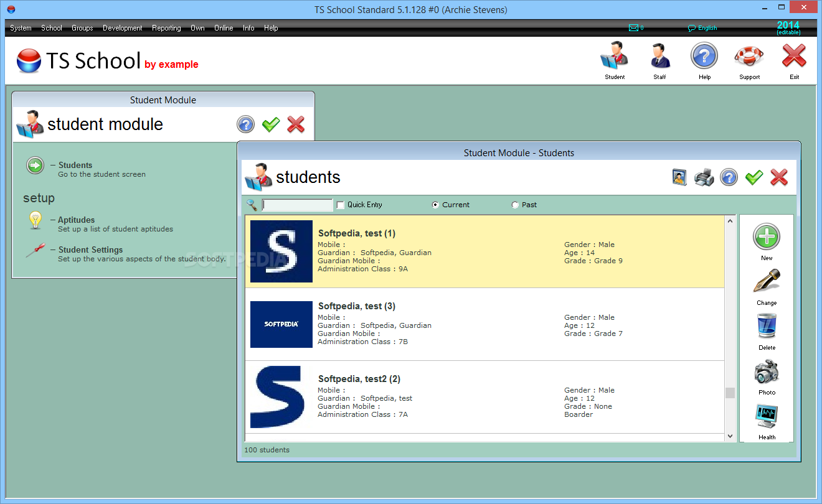The width and height of the screenshot is (822, 504).
Task: Click the help icon in students window
Action: [x=729, y=177]
